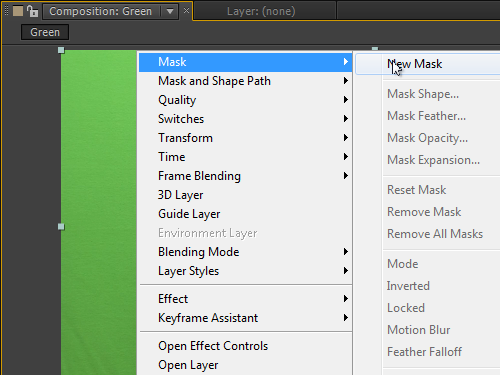Choose New Mask from the submenu
This screenshot has height=375, width=500.
428,64
